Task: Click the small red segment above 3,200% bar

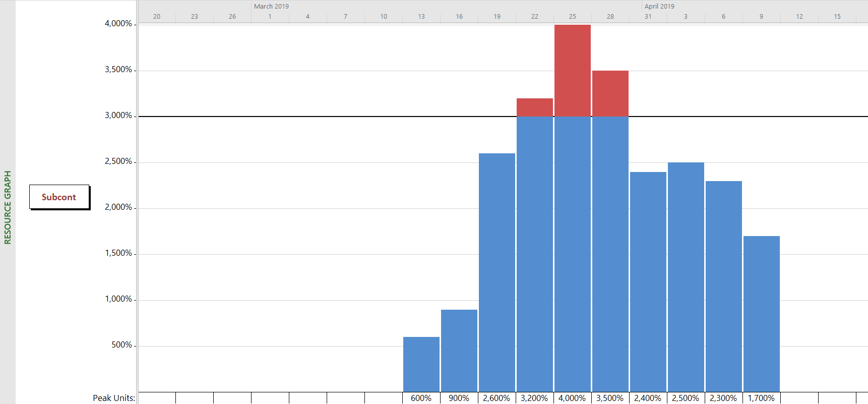Action: [x=535, y=107]
